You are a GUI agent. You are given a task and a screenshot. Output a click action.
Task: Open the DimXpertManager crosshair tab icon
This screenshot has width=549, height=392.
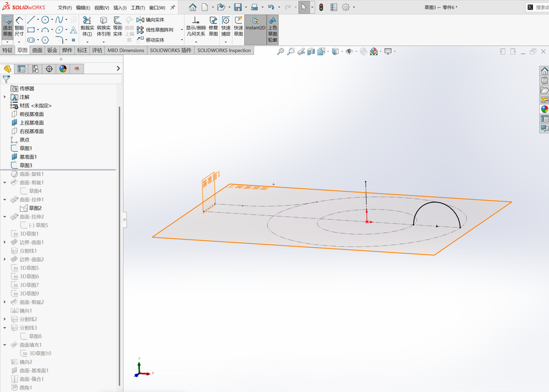(x=49, y=69)
